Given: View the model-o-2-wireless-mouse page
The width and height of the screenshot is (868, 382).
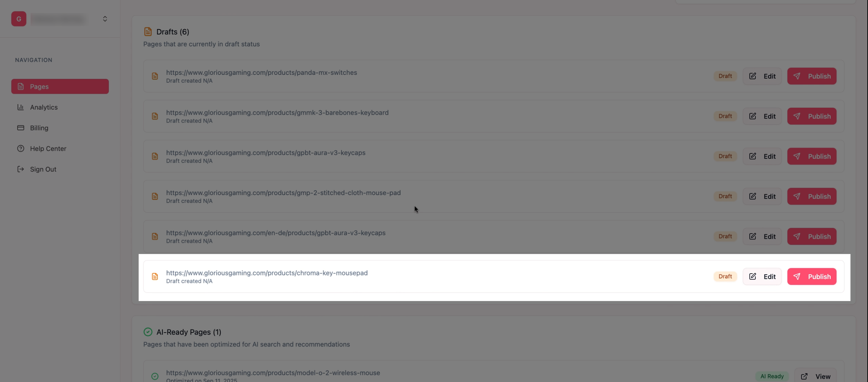Looking at the screenshot, I should coord(816,376).
